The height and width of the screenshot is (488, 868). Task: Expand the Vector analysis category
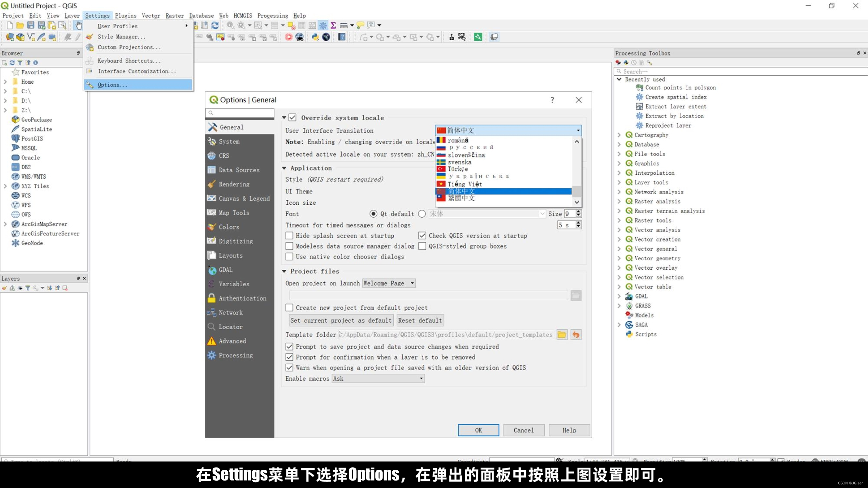pyautogui.click(x=619, y=230)
